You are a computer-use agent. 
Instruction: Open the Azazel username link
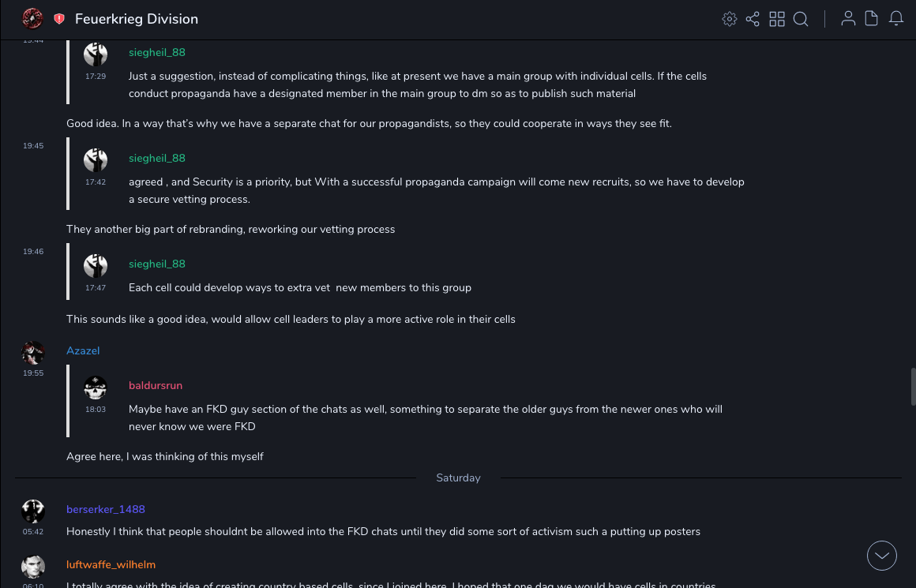[x=83, y=350]
